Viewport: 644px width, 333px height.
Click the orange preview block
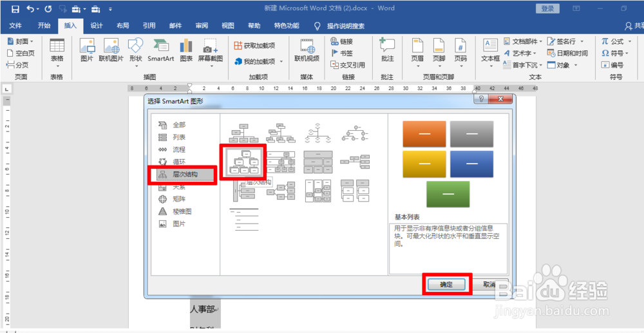tap(424, 134)
